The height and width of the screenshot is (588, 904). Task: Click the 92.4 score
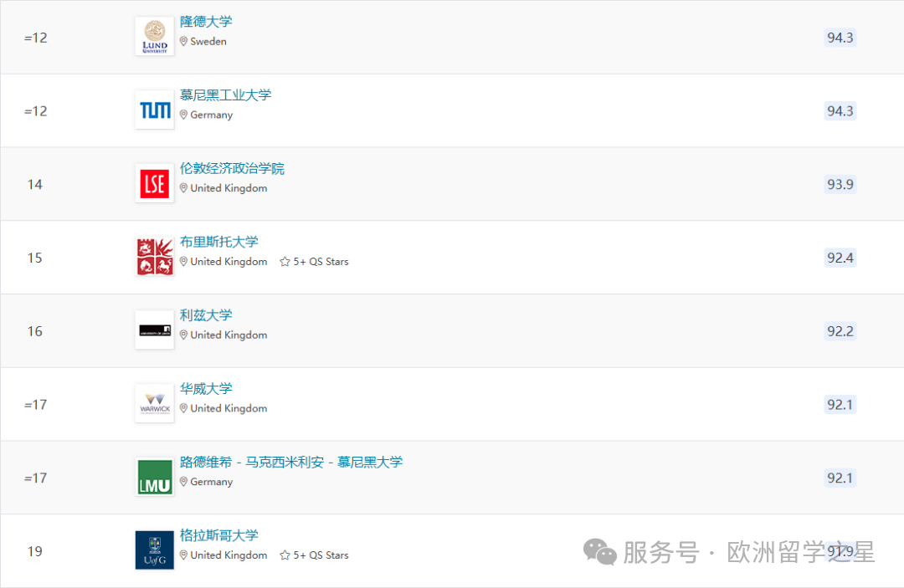(x=840, y=258)
